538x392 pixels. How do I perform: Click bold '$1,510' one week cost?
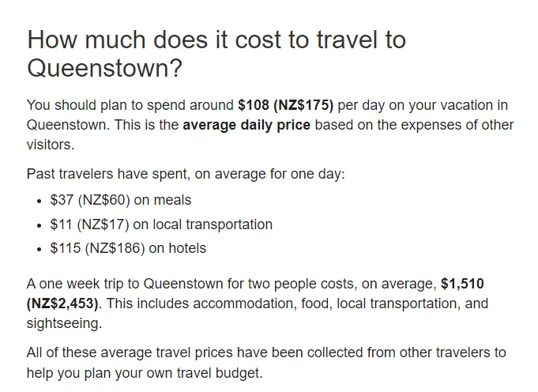(x=462, y=284)
